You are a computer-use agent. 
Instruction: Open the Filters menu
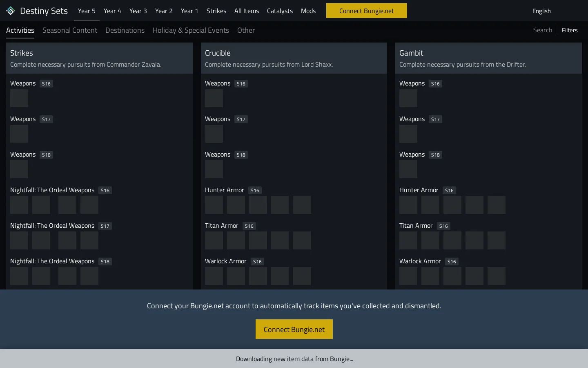click(570, 30)
